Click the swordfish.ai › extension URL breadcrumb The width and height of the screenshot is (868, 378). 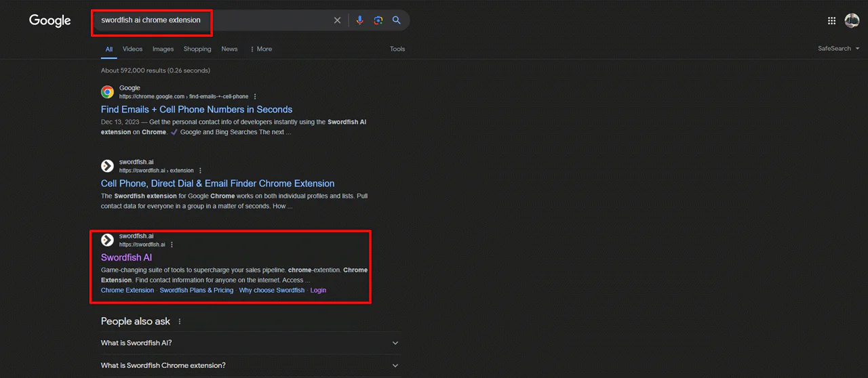click(x=157, y=171)
